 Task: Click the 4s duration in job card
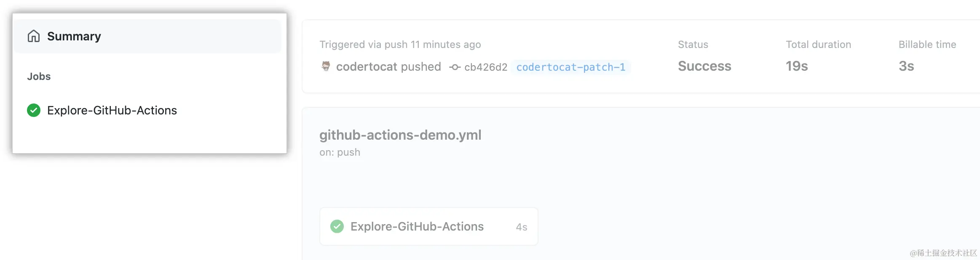point(522,227)
